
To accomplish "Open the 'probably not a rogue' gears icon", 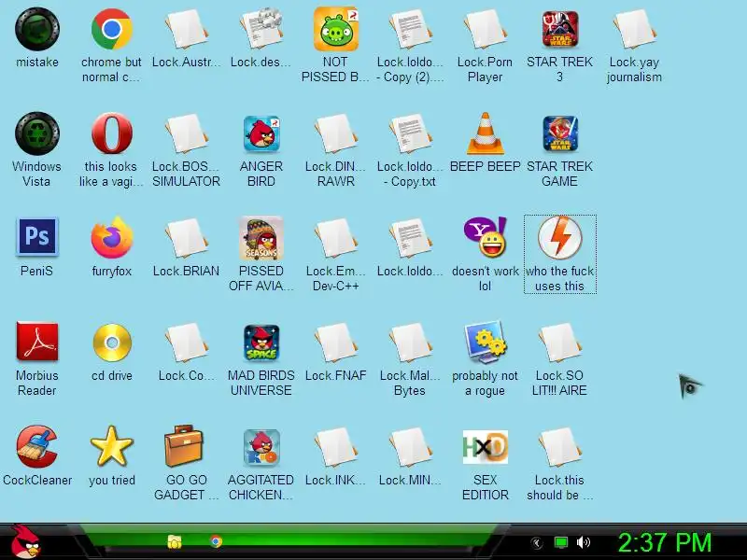I will pyautogui.click(x=485, y=342).
